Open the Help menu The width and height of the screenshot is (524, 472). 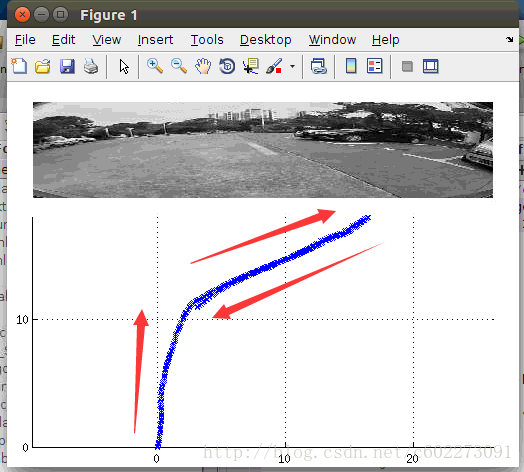(x=386, y=40)
